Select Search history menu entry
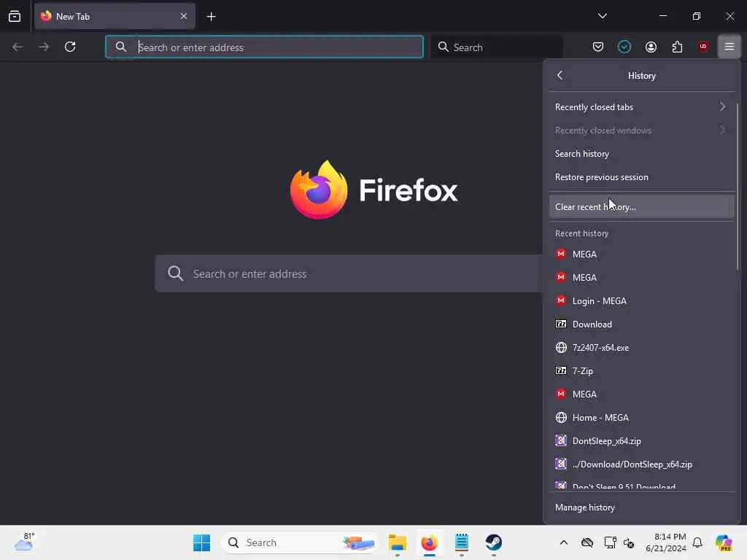 tap(641, 153)
